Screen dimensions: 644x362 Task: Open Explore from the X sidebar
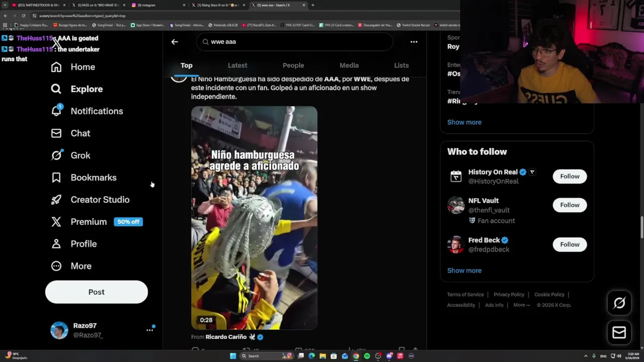pos(76,89)
